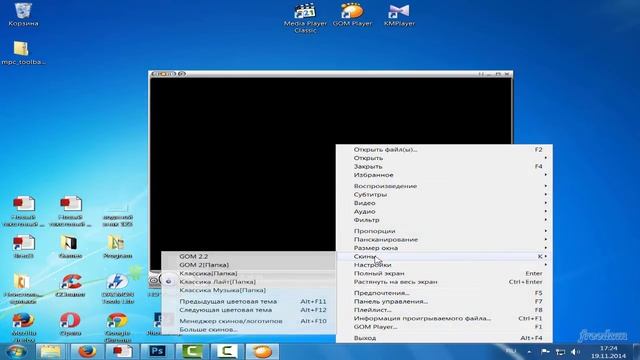Open the Корзина recycle bin icon
640x360 pixels.
coord(23,14)
